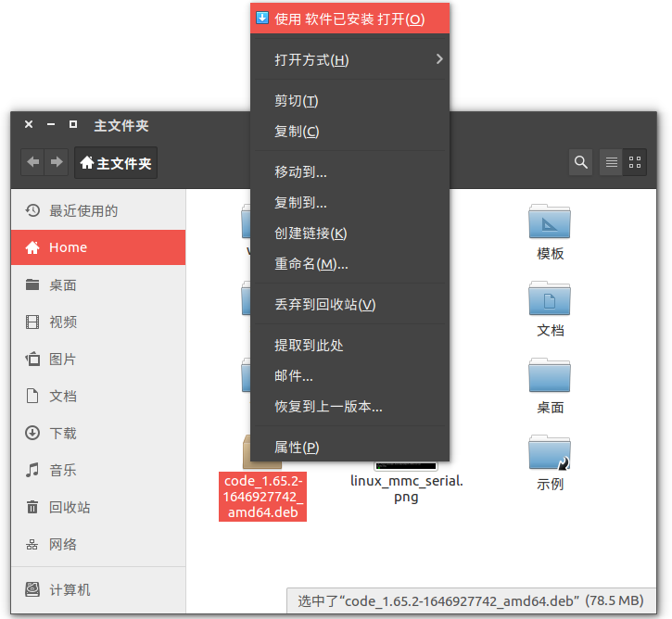Select 邮件... menu entry
Image resolution: width=672 pixels, height=619 pixels.
pos(349,375)
